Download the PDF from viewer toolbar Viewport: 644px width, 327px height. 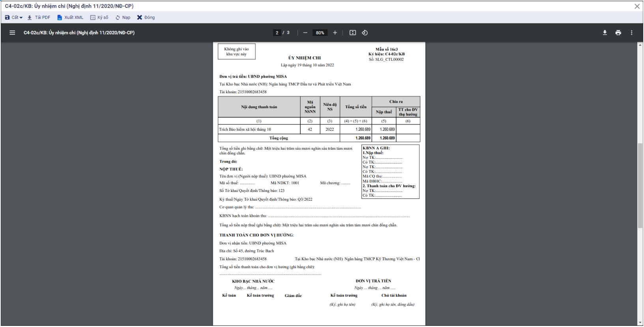(x=605, y=33)
